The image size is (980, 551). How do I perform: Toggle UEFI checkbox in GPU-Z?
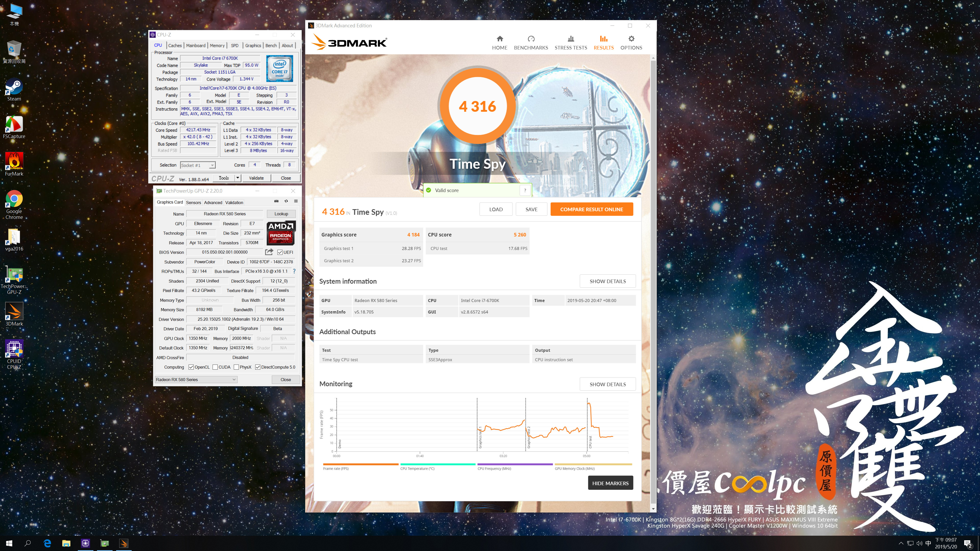click(280, 252)
